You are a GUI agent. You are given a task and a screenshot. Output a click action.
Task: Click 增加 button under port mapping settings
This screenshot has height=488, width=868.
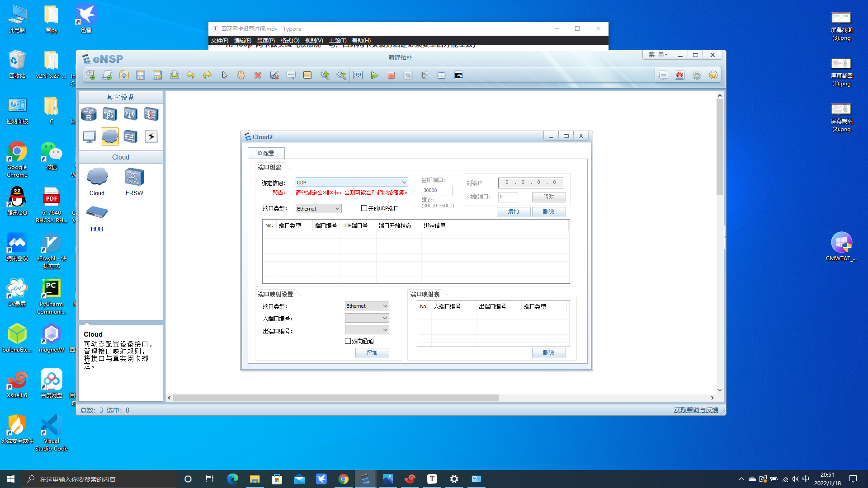coord(372,353)
